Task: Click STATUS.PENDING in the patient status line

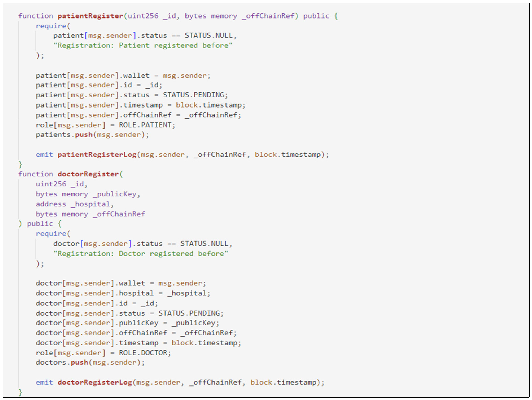Action: point(195,95)
